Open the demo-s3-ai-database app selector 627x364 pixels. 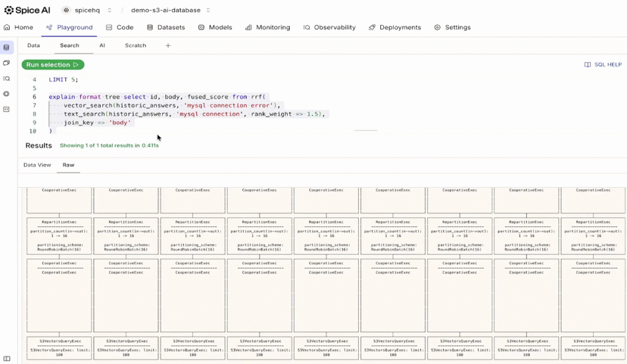tap(170, 10)
